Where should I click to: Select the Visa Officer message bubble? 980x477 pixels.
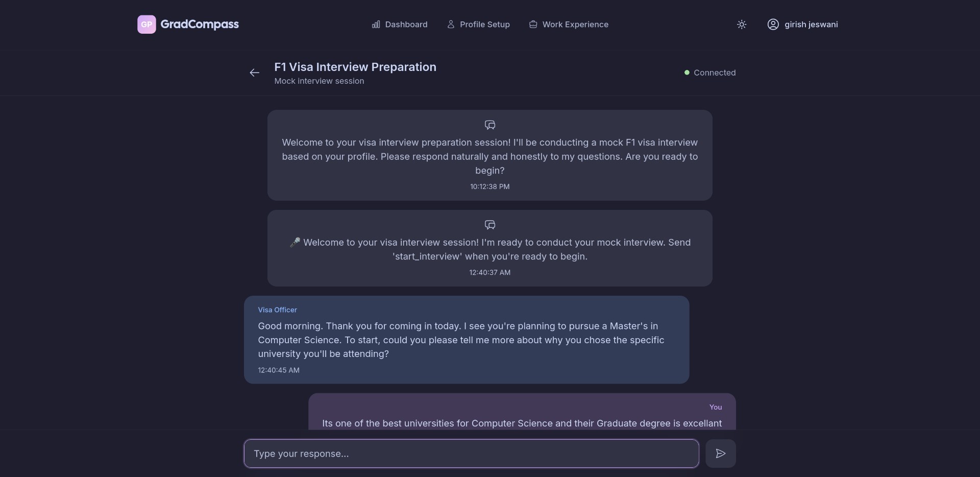coord(467,340)
